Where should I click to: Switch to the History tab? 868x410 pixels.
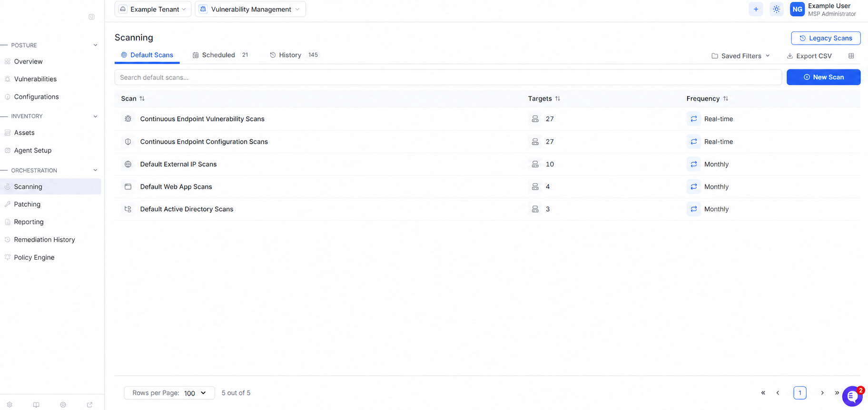[294, 55]
